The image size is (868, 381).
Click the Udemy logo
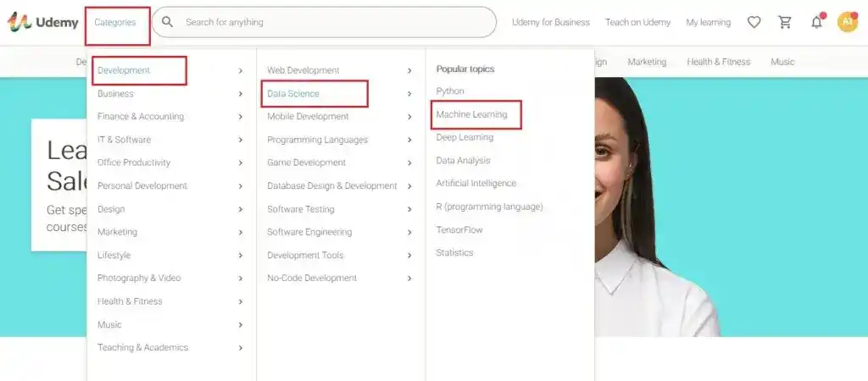pos(43,23)
